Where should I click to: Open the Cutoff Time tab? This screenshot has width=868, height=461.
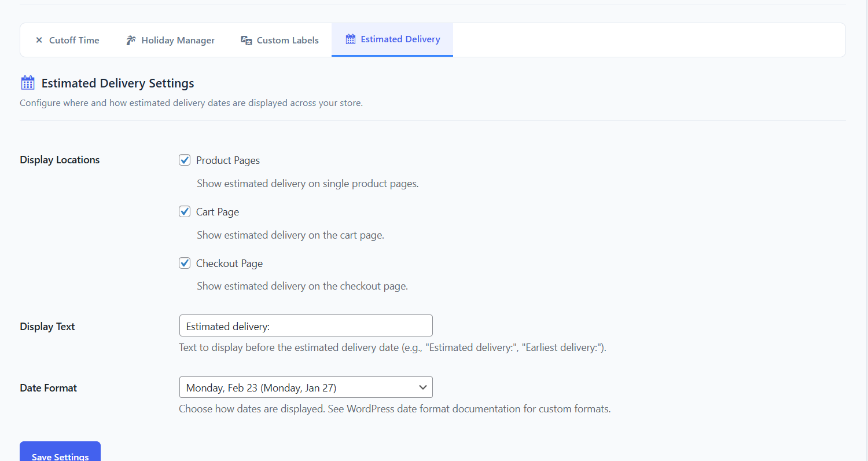point(68,40)
